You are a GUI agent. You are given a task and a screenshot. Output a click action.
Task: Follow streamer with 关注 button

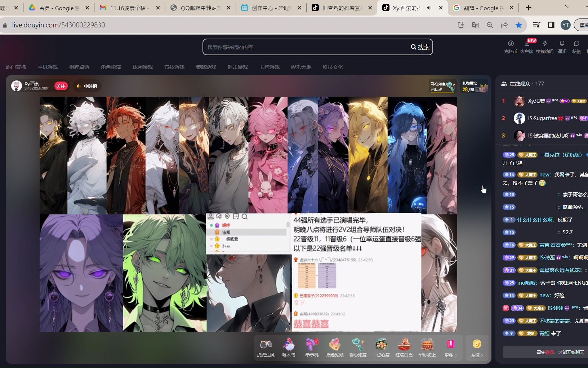tap(61, 86)
